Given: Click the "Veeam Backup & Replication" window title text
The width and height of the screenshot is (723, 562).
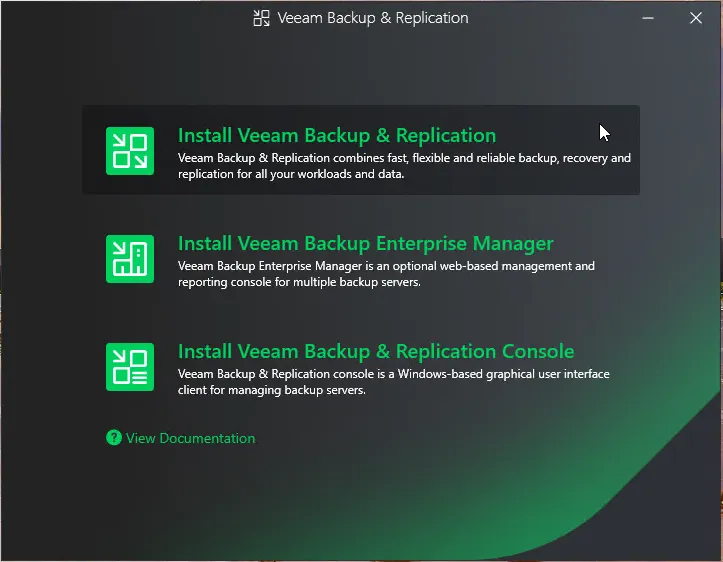Looking at the screenshot, I should 372,18.
